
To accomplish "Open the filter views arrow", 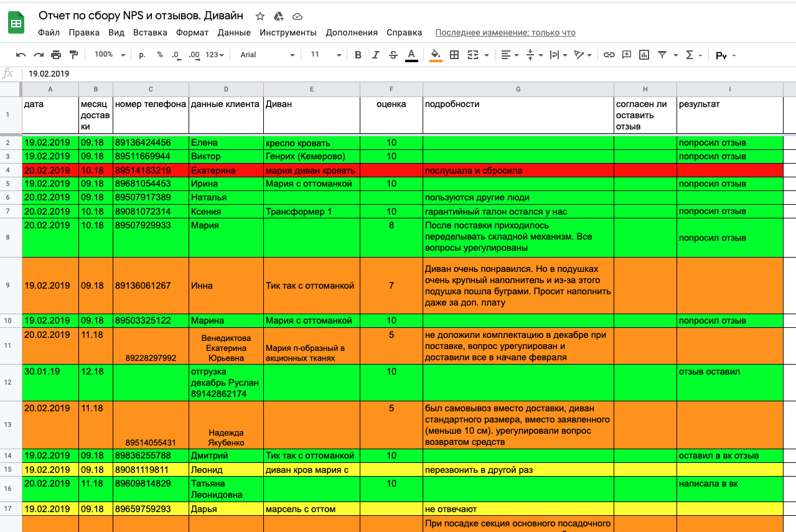I will [x=675, y=55].
